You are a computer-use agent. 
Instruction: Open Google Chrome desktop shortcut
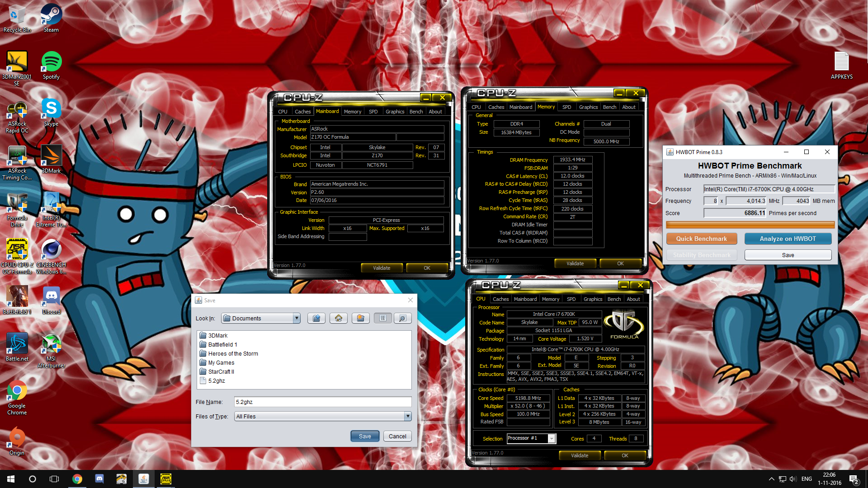[x=17, y=397]
